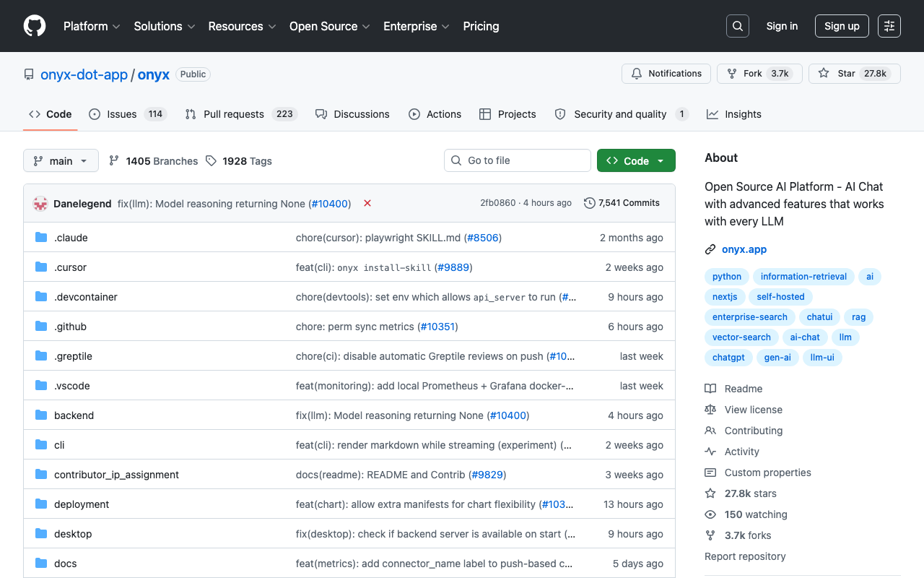The image size is (924, 578).
Task: Open the Discussions tab
Action: pyautogui.click(x=352, y=114)
